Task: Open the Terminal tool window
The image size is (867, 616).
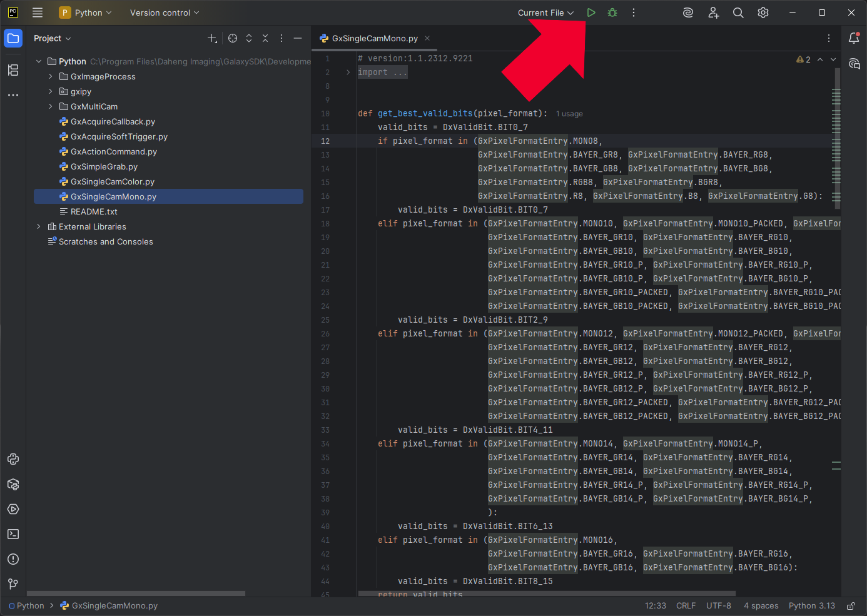Action: pyautogui.click(x=13, y=534)
